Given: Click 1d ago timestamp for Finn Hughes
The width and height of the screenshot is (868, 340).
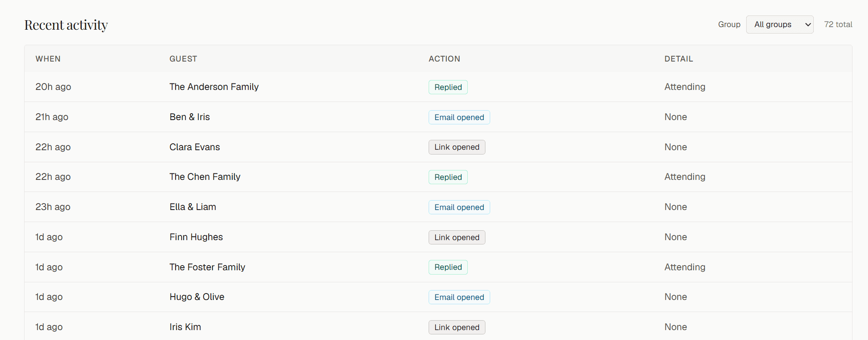Looking at the screenshot, I should pos(49,237).
